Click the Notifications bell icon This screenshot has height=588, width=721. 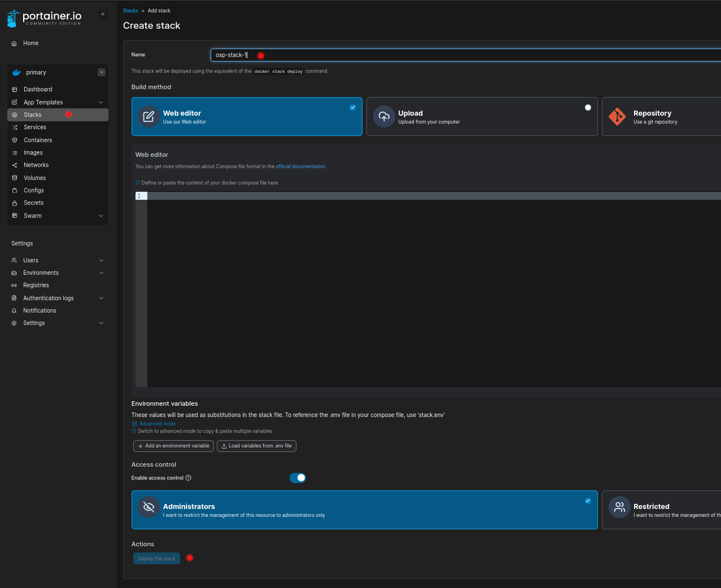click(14, 311)
